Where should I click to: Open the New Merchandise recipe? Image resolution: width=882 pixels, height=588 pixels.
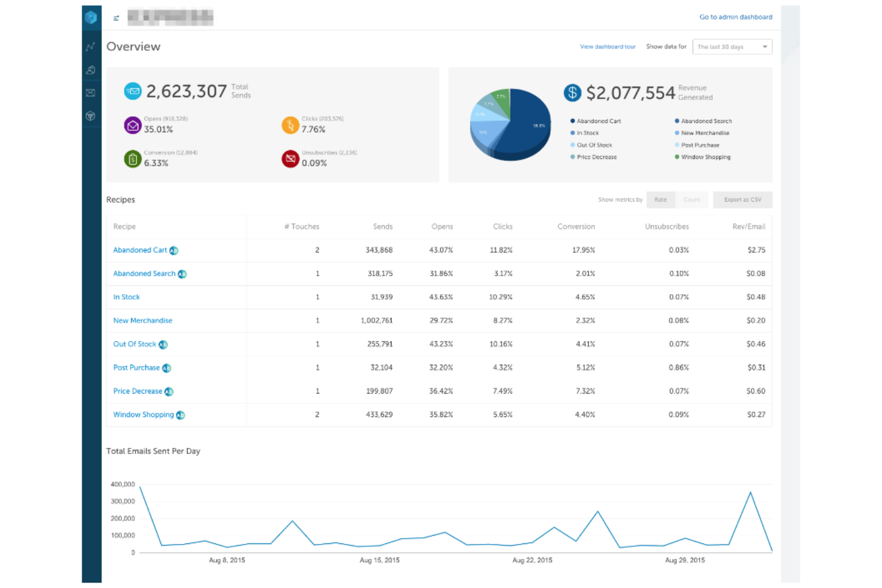(142, 320)
